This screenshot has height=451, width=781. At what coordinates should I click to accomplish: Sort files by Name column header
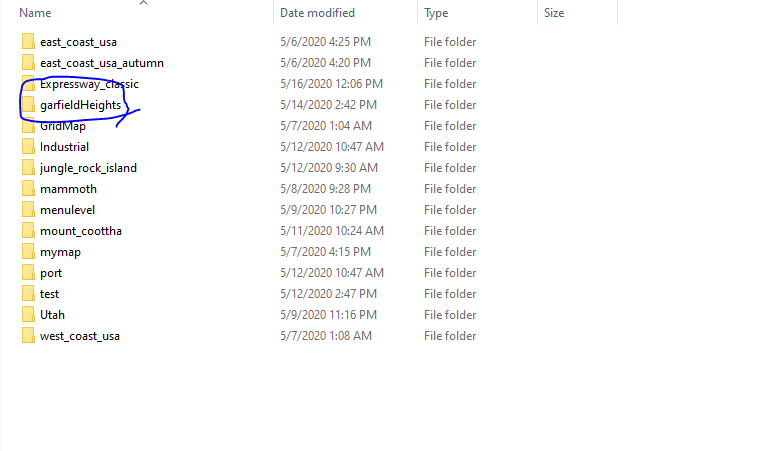[35, 13]
